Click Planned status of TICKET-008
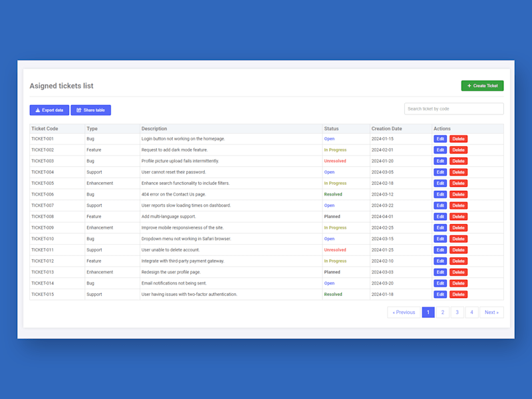The image size is (532, 399). pyautogui.click(x=332, y=217)
